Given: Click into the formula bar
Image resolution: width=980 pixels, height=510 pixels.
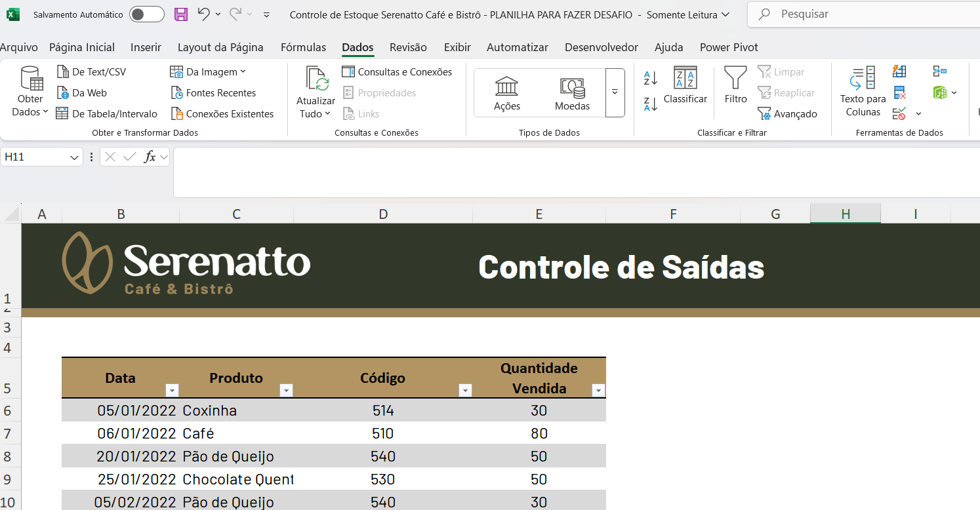Looking at the screenshot, I should pyautogui.click(x=576, y=172).
